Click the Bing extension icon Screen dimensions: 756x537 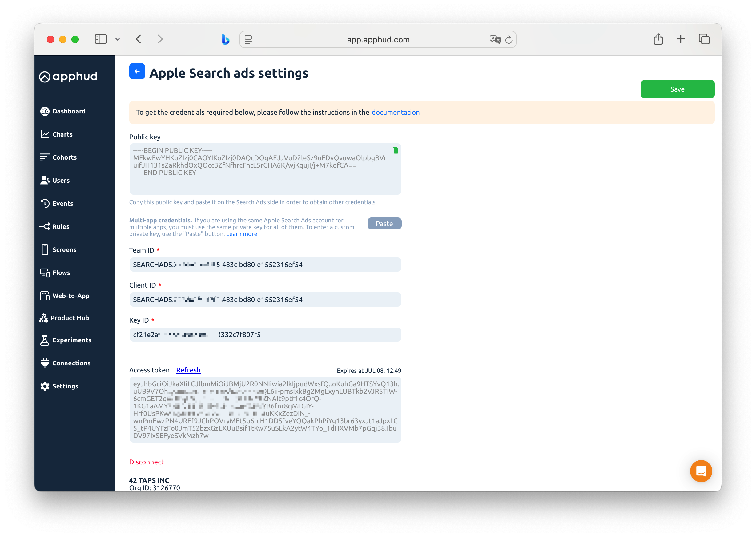point(225,39)
